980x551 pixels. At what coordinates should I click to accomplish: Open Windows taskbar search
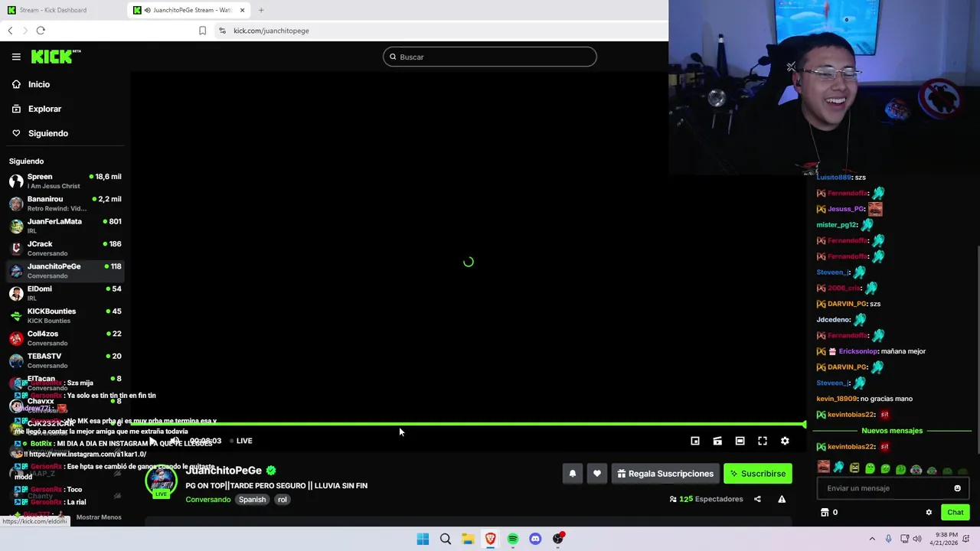(x=445, y=539)
